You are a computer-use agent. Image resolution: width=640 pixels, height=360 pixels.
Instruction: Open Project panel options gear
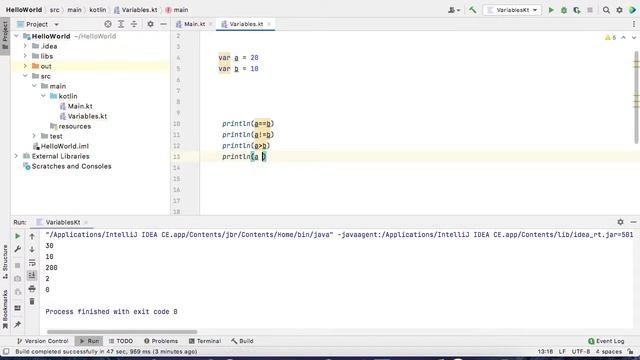150,24
